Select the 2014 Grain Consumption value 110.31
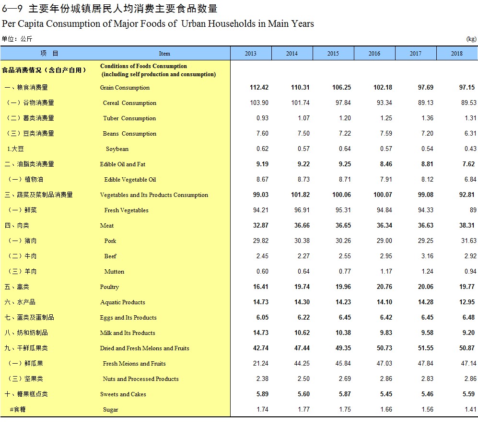This screenshot has height=448, width=478. (x=300, y=88)
